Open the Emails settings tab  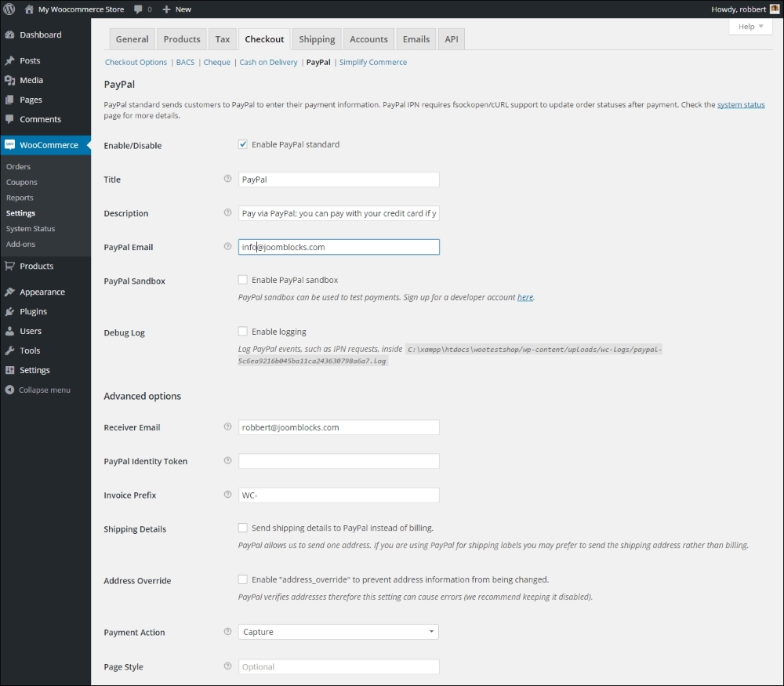coord(416,38)
